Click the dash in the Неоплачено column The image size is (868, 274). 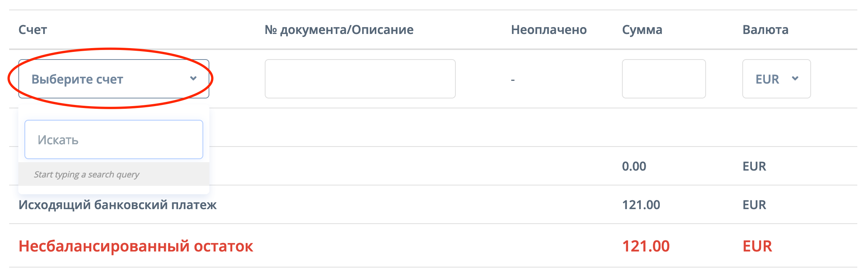click(513, 80)
